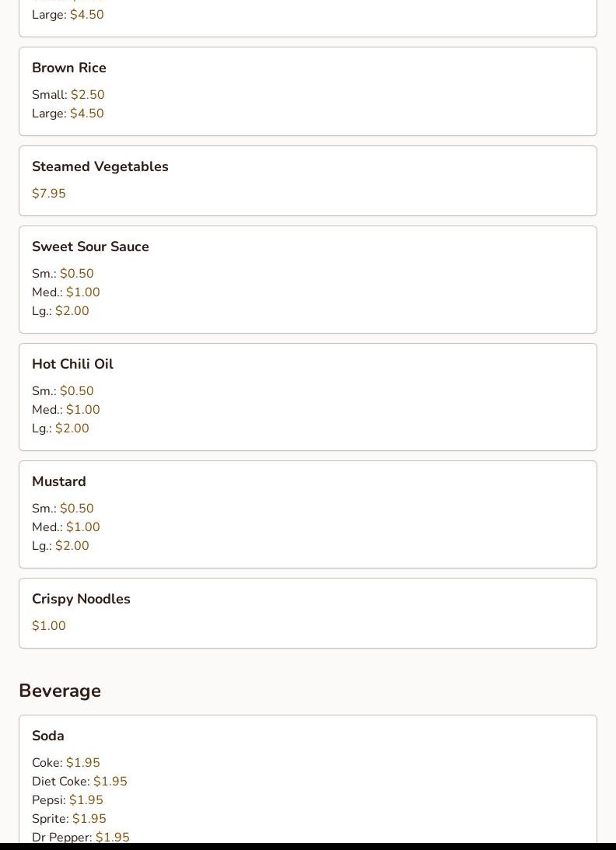Open the Steamed Vegetables item card
Image resolution: width=616 pixels, height=850 pixels.
pos(308,180)
